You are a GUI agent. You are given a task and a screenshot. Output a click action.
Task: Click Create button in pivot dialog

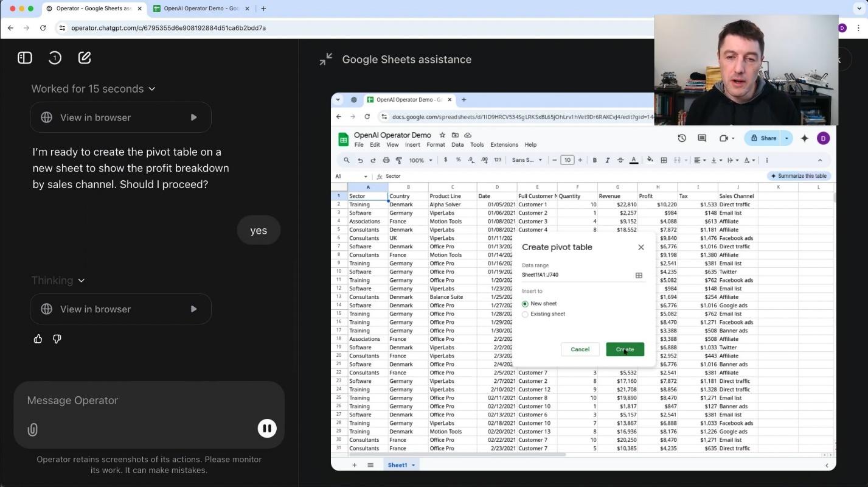(625, 349)
